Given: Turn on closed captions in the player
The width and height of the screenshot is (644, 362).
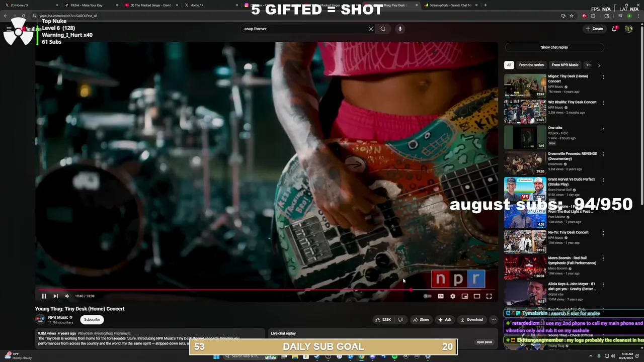Looking at the screenshot, I should (x=441, y=296).
